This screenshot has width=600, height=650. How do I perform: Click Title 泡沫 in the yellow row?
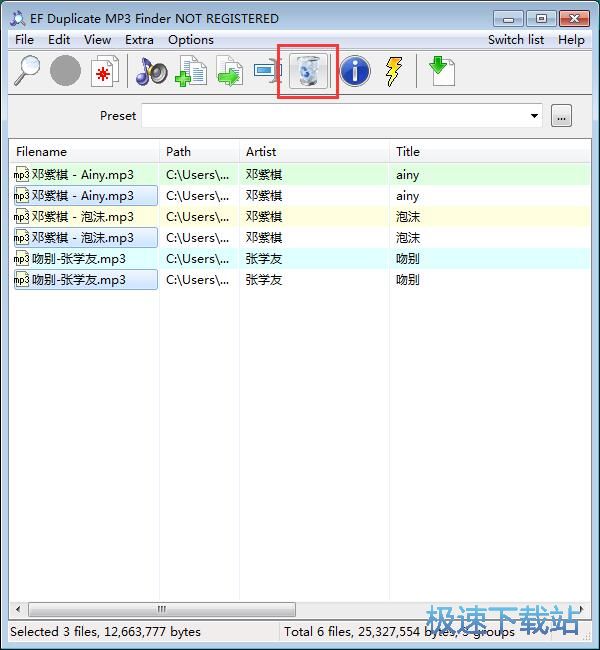coord(408,217)
